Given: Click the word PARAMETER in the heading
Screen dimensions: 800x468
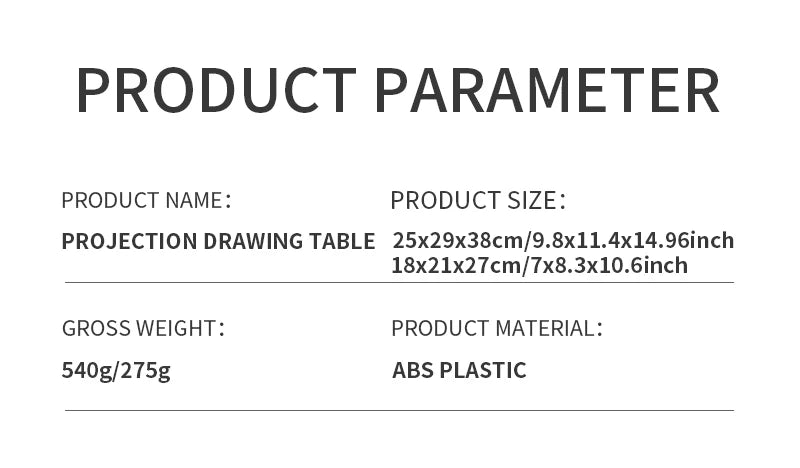Looking at the screenshot, I should pyautogui.click(x=547, y=89).
